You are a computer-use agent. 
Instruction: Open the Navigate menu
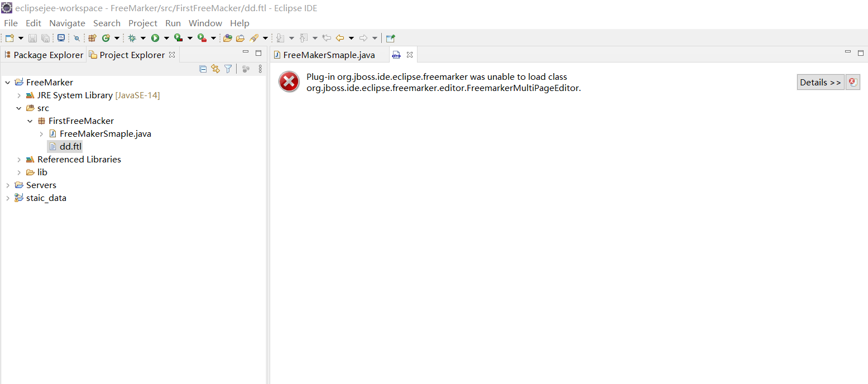point(67,23)
